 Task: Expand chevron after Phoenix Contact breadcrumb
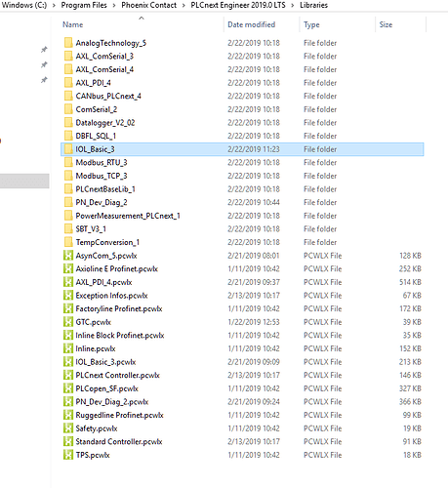click(183, 5)
